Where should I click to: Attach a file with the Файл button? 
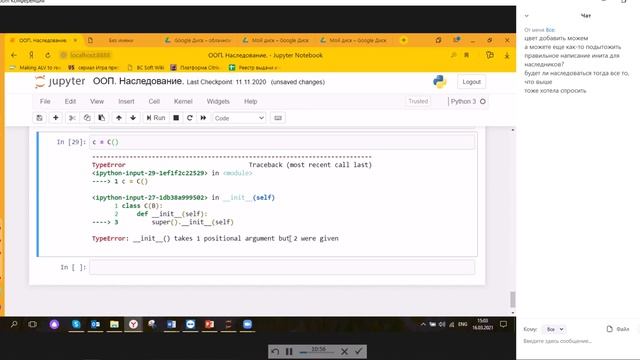pyautogui.click(x=618, y=329)
